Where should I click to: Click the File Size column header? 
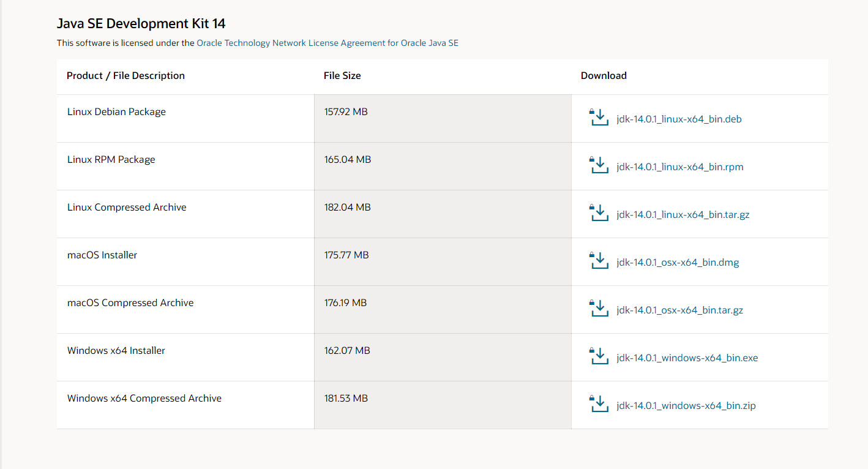(x=342, y=76)
